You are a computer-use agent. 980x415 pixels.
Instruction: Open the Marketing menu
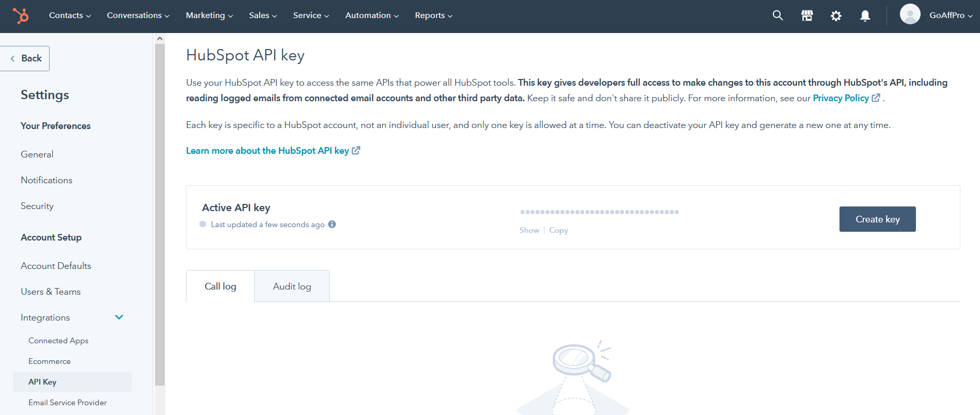209,15
